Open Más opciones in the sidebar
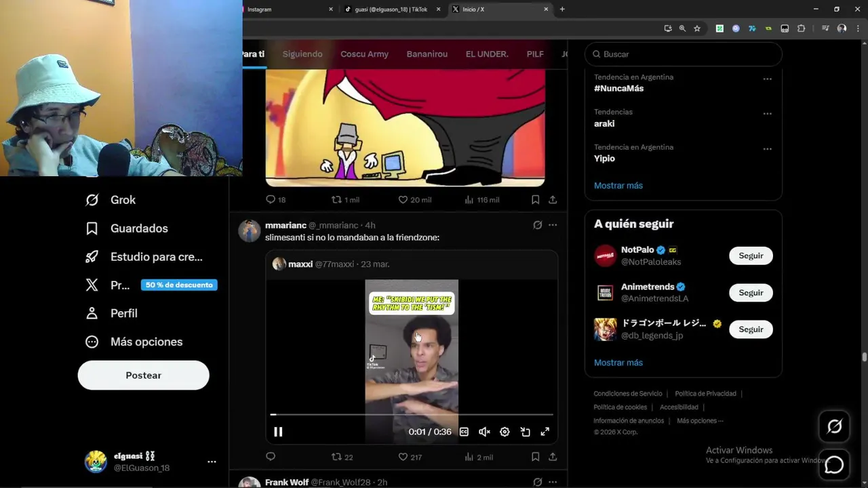 coord(134,342)
